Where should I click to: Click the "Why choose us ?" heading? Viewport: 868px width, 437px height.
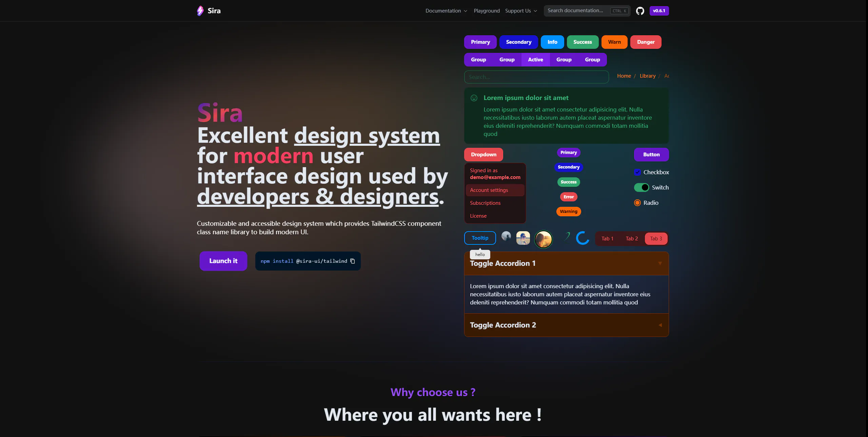tap(433, 392)
